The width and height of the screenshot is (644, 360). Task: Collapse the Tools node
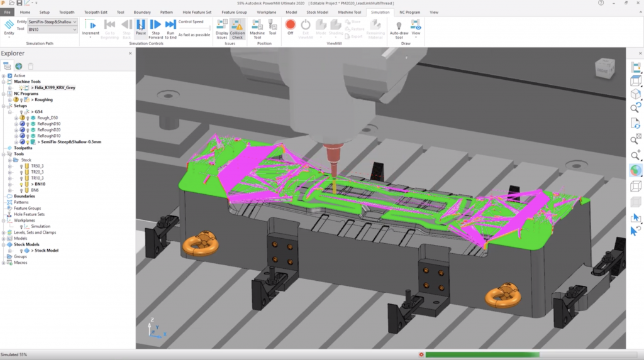4,154
